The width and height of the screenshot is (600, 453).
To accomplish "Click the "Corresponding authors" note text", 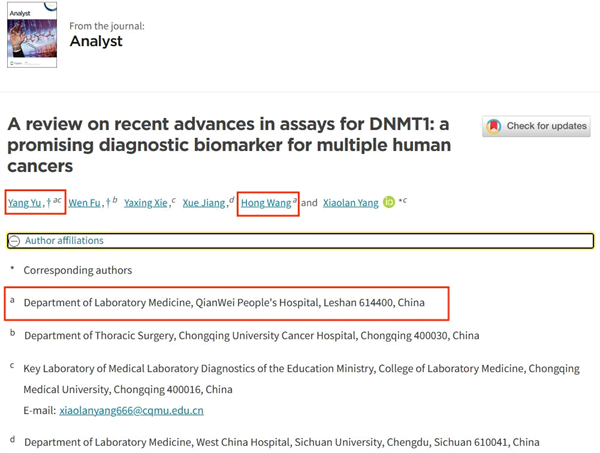I will point(78,270).
